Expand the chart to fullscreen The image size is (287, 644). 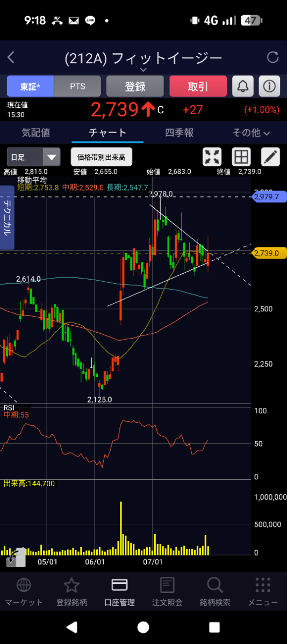point(212,157)
